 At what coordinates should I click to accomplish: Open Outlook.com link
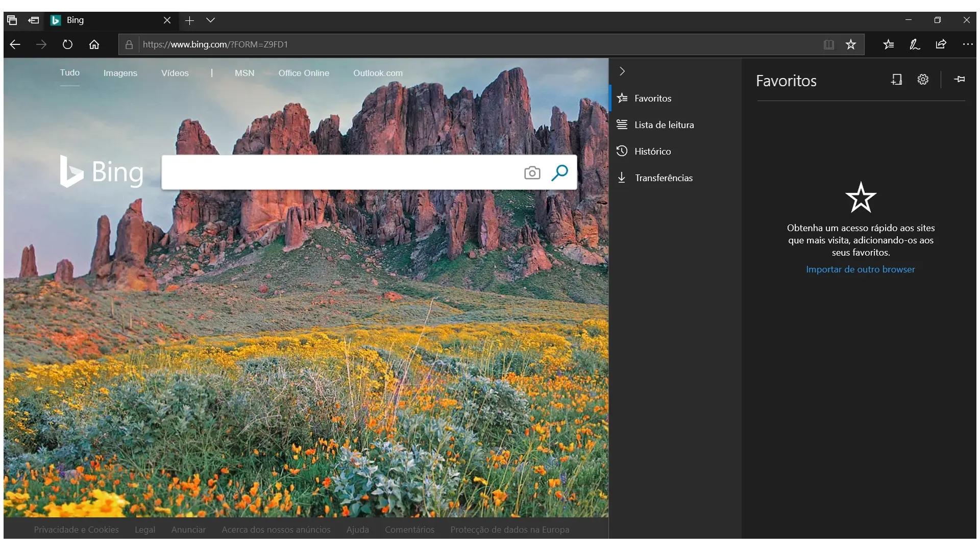click(378, 73)
